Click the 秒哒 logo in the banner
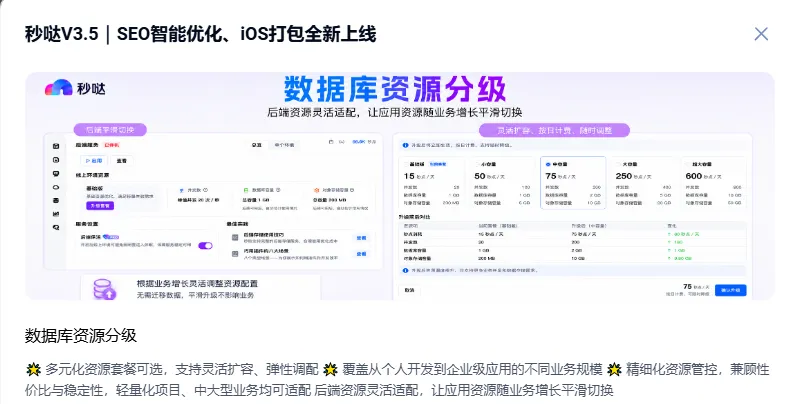Viewport: 794px width, 404px height. point(75,88)
